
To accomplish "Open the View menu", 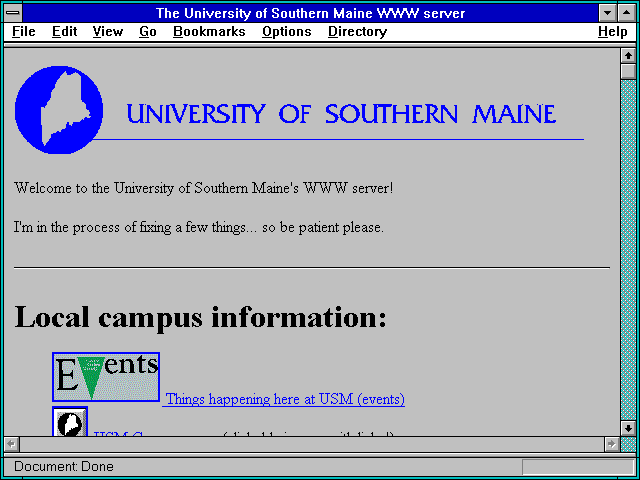I will (107, 32).
